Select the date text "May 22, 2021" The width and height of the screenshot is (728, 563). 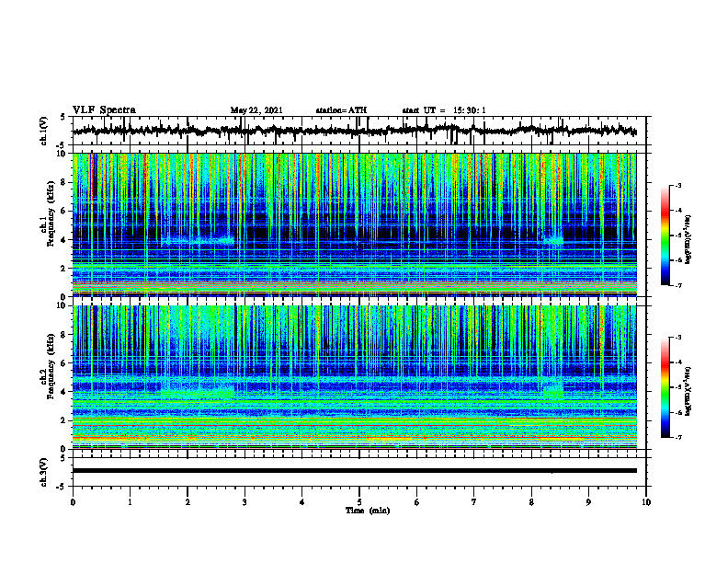coord(256,110)
